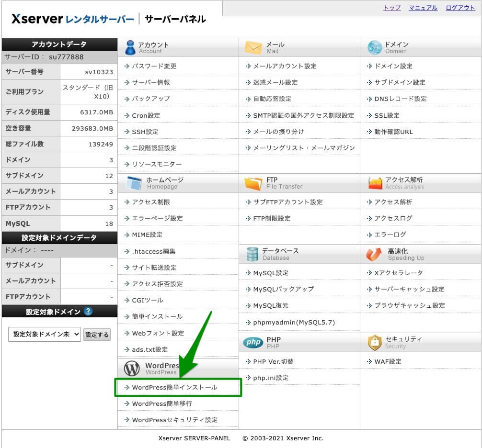Click the 設定する button
Image resolution: width=482 pixels, height=448 pixels.
coord(97,335)
